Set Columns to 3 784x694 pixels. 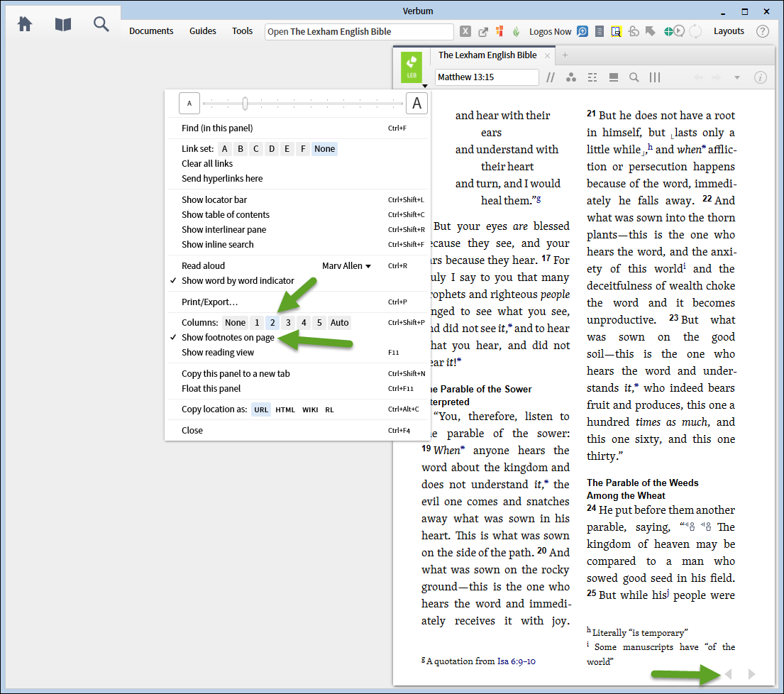(288, 323)
